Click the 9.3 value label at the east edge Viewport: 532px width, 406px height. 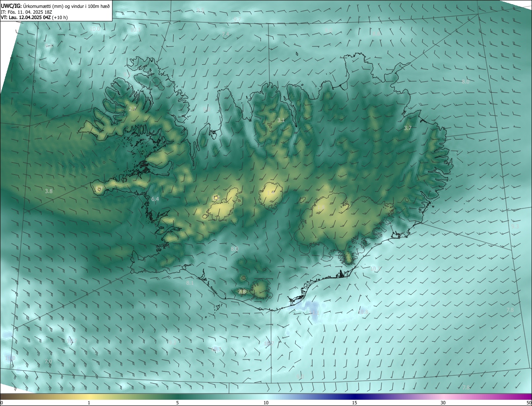[x=515, y=227]
